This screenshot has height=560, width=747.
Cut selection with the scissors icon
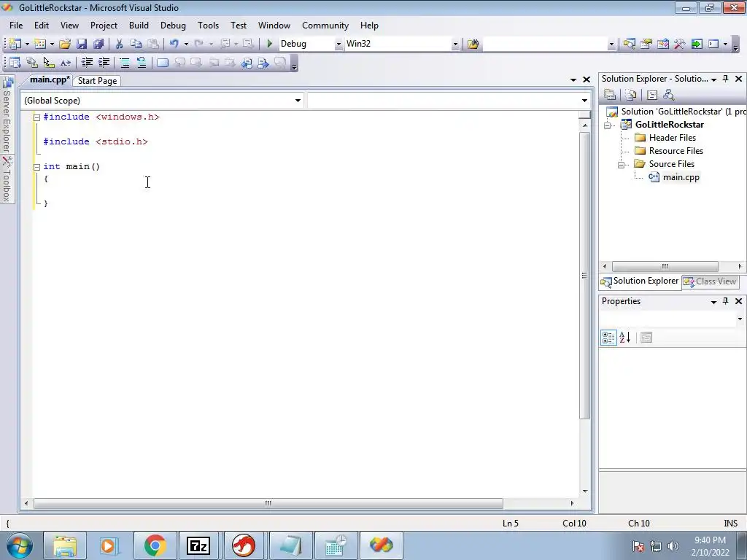point(119,44)
